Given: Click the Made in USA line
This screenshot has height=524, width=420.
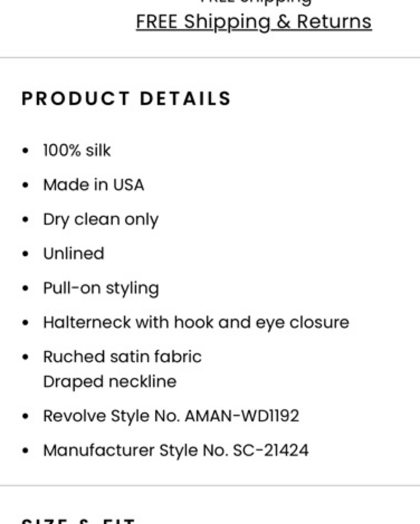Looking at the screenshot, I should (x=94, y=185).
